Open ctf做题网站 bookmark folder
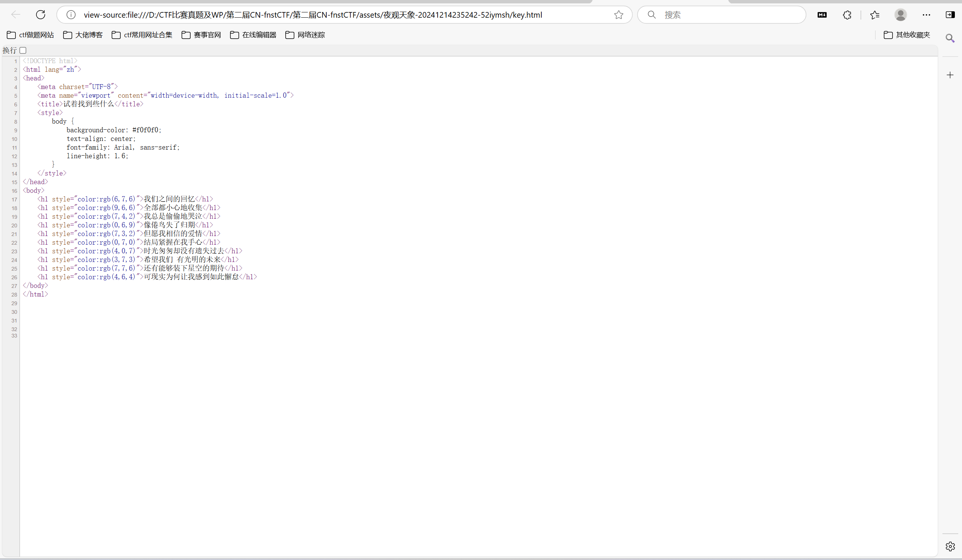962x560 pixels. click(30, 35)
